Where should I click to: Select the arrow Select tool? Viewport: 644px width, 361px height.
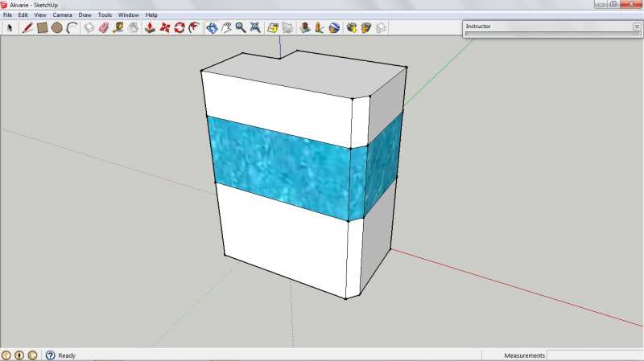pos(10,27)
